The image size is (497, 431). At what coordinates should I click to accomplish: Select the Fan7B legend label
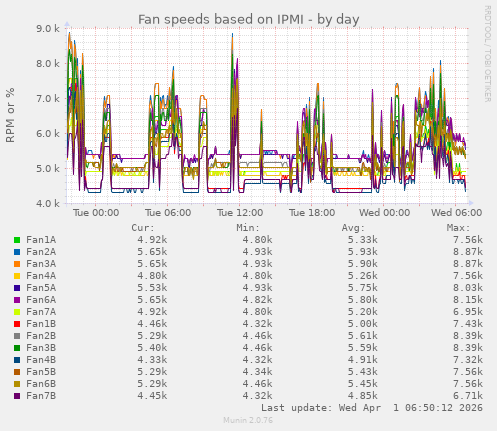41,396
